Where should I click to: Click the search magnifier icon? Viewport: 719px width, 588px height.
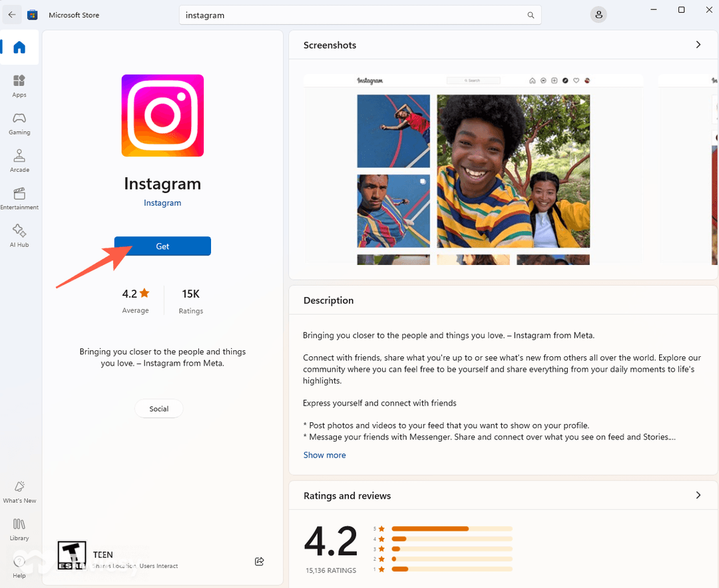[531, 15]
